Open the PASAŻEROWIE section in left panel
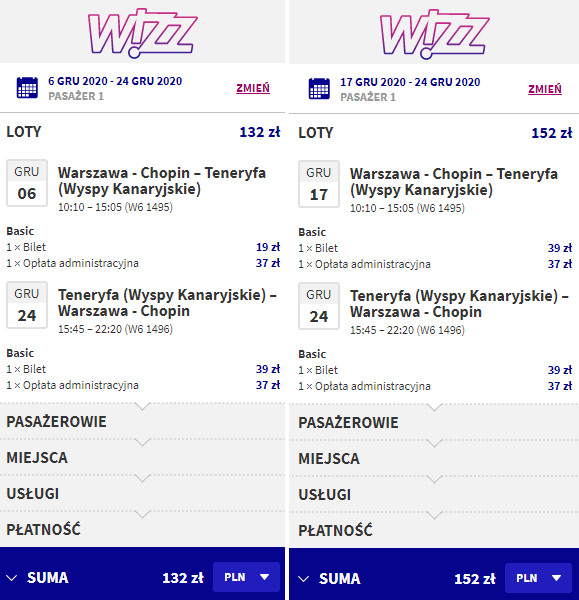This screenshot has height=600, width=579. [x=142, y=422]
